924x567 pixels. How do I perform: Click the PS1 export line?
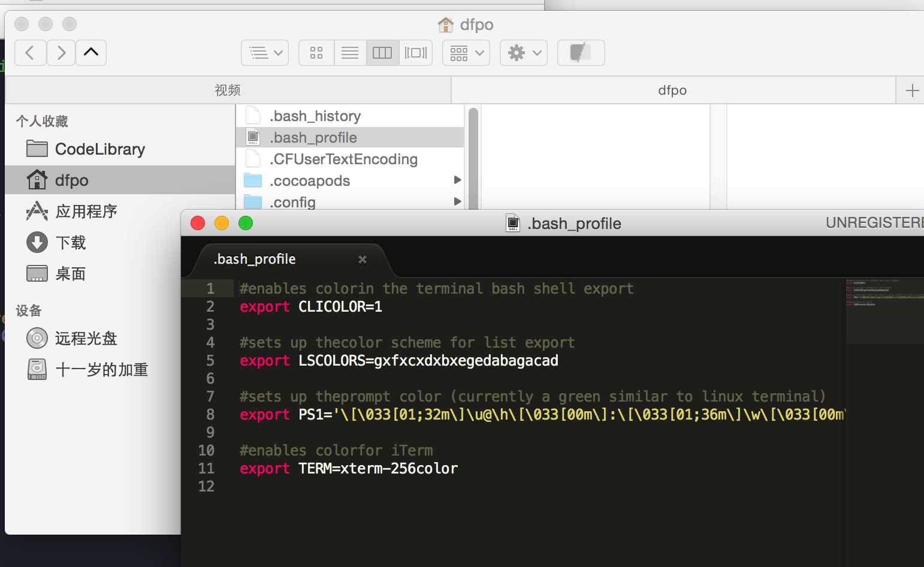click(x=542, y=414)
